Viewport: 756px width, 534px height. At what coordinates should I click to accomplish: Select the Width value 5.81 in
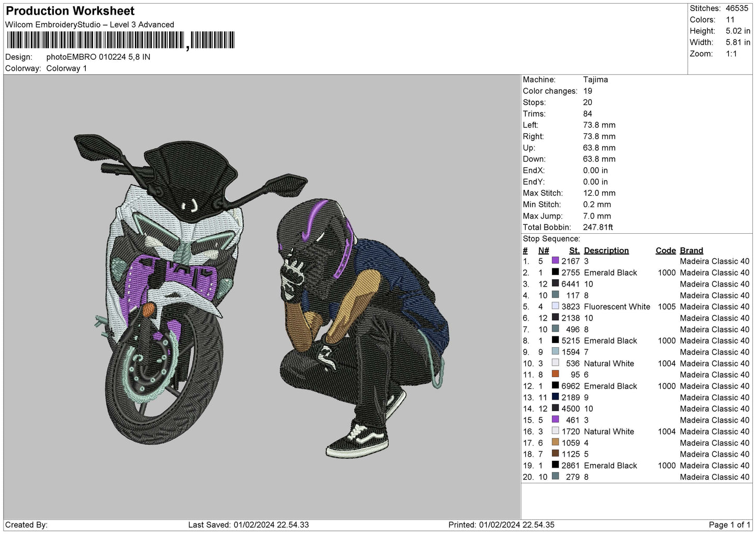(738, 42)
